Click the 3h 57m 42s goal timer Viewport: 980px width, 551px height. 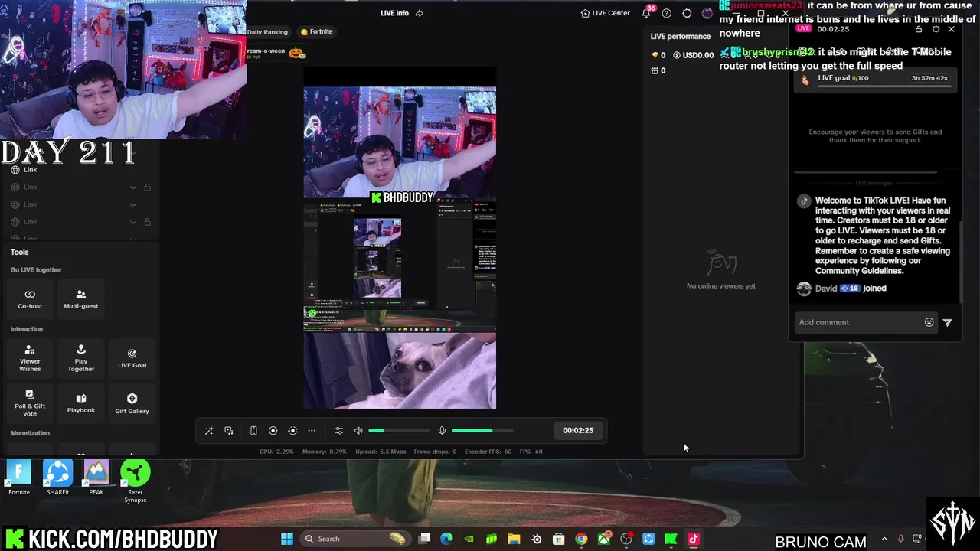pos(929,78)
